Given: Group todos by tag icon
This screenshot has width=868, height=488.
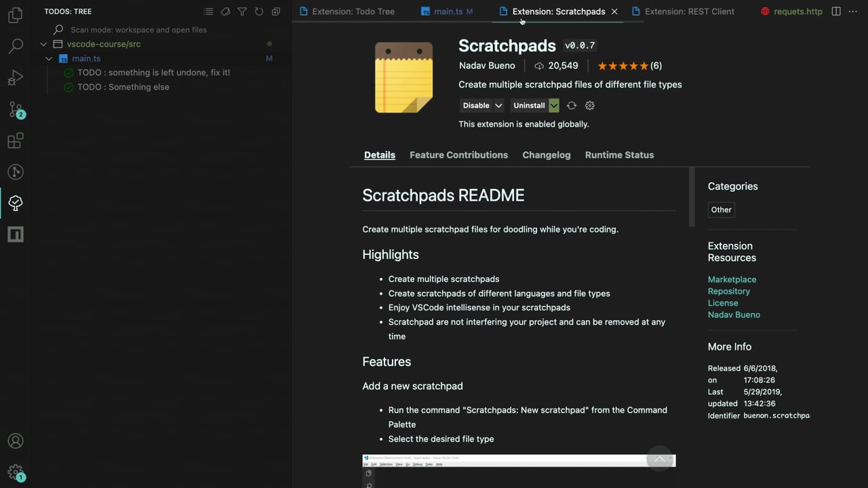Looking at the screenshot, I should 225,12.
